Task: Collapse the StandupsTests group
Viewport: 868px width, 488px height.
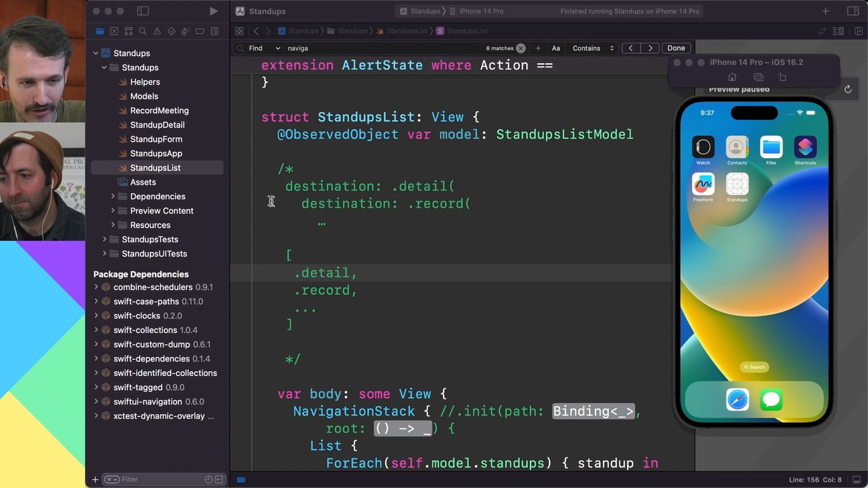Action: 105,240
